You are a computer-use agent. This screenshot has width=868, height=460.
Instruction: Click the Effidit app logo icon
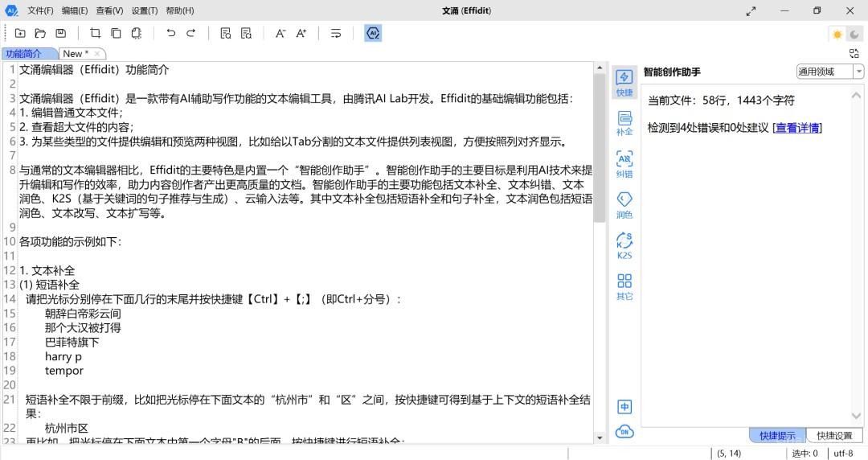tap(11, 10)
